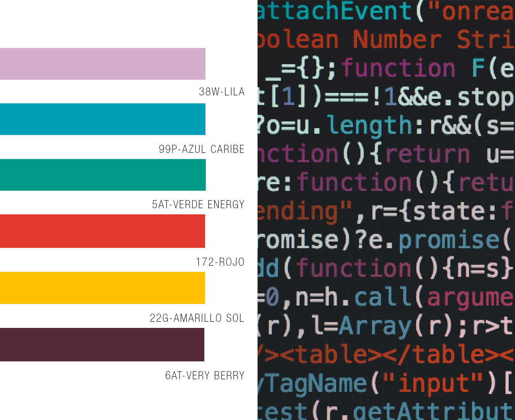Select the 172-ROJO label text
The height and width of the screenshot is (420, 515).
point(220,262)
